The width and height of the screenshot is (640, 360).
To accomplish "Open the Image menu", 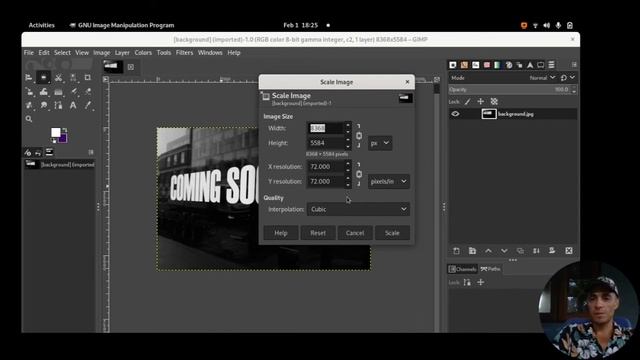I will (x=102, y=53).
